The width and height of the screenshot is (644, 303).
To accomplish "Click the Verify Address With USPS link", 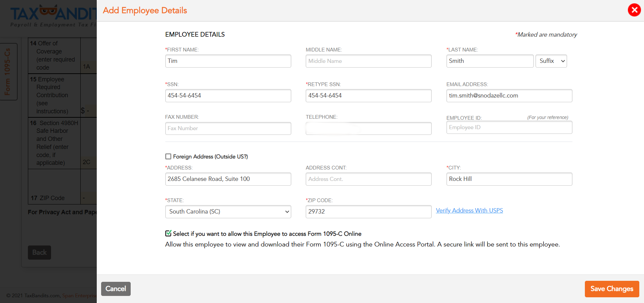I will click(469, 210).
